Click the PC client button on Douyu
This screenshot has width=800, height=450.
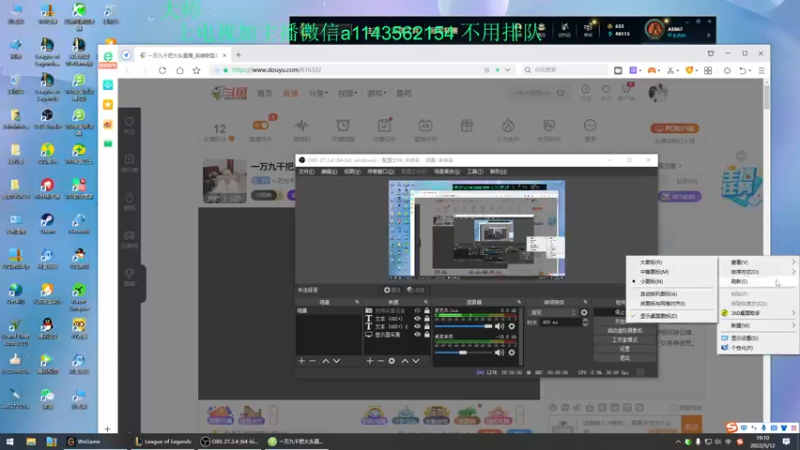[x=674, y=129]
